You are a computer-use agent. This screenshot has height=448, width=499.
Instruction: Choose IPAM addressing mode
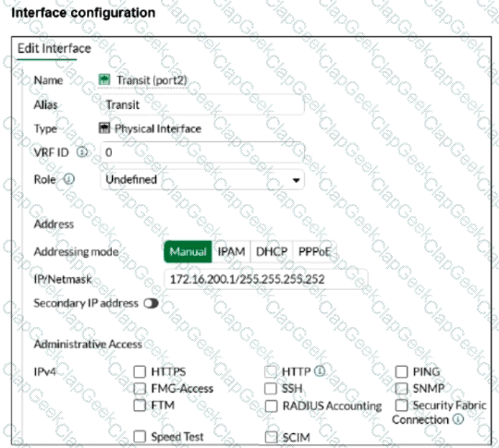pyautogui.click(x=231, y=251)
